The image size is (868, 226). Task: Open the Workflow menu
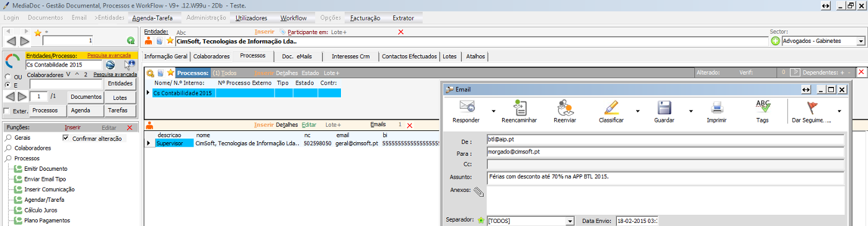(293, 18)
